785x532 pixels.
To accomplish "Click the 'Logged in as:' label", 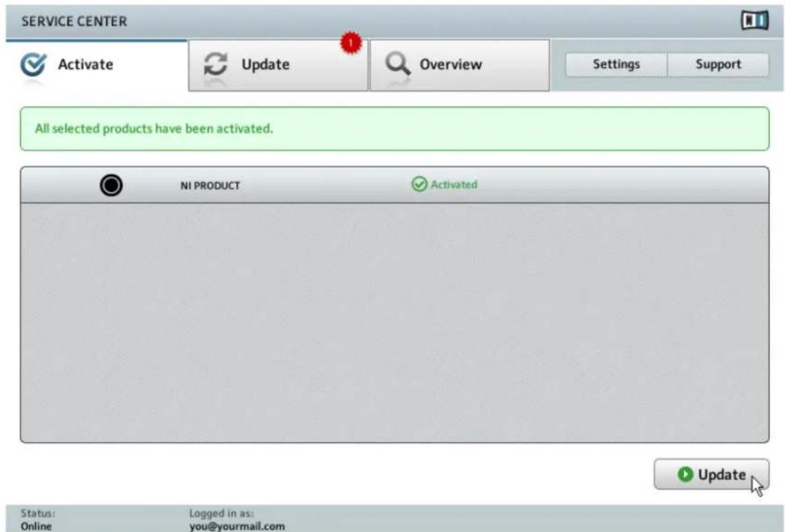I will [222, 514].
